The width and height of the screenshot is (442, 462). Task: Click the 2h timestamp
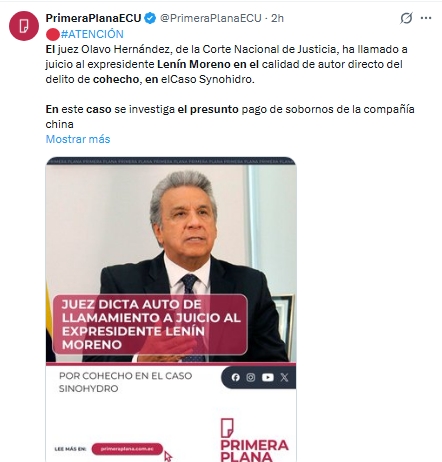[277, 18]
